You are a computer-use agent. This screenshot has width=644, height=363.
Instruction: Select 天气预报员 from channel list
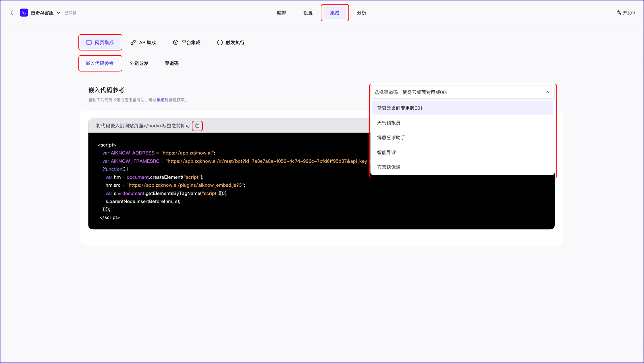(388, 123)
